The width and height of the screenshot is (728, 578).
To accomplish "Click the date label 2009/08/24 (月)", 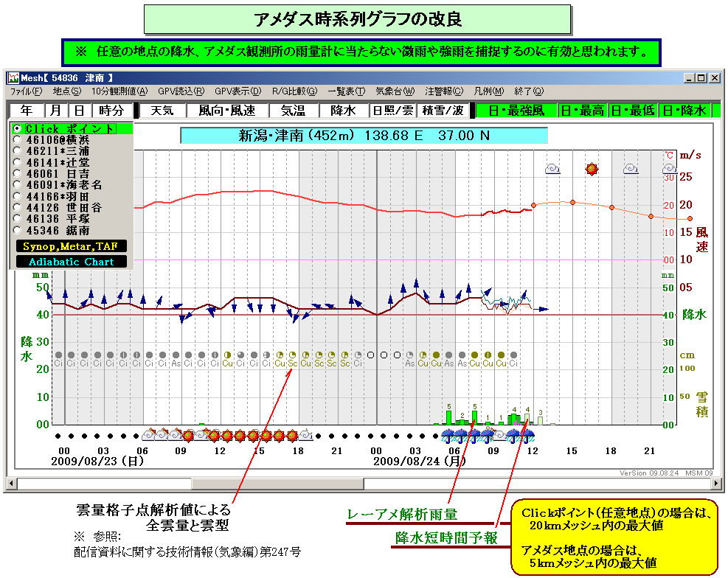I will tap(420, 461).
